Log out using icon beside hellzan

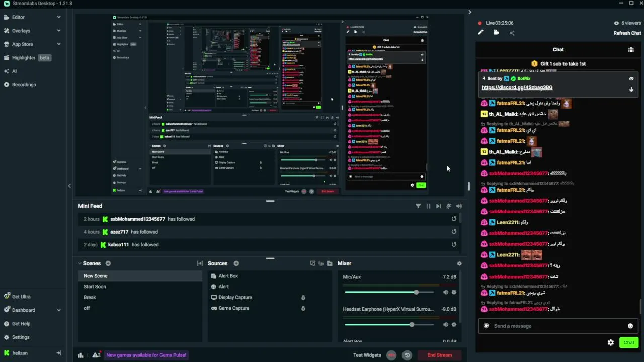tap(59, 353)
